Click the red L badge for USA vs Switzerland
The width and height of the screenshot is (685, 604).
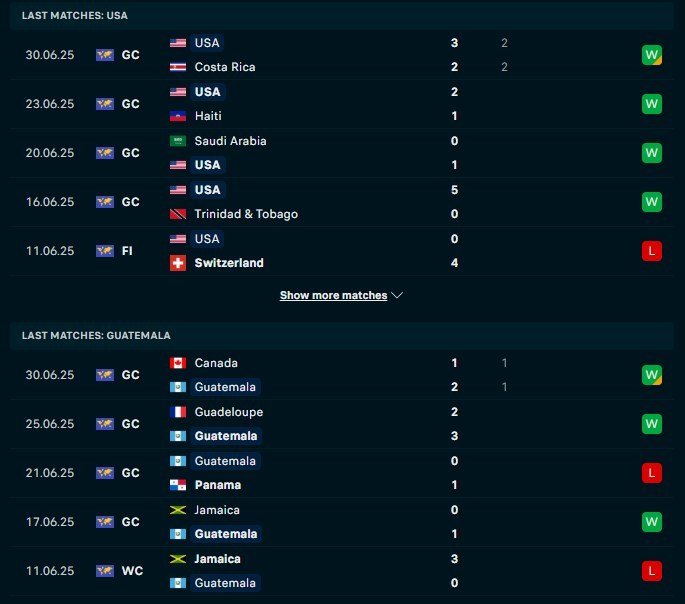pos(652,251)
